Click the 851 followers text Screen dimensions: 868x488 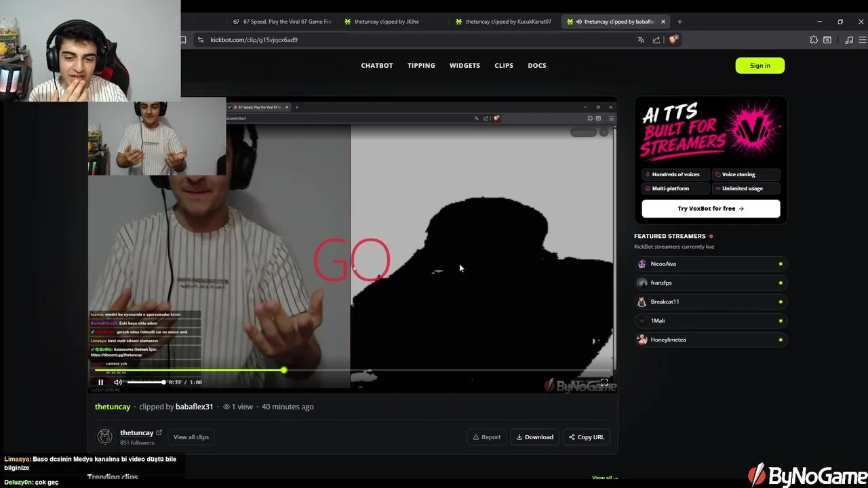pyautogui.click(x=137, y=443)
